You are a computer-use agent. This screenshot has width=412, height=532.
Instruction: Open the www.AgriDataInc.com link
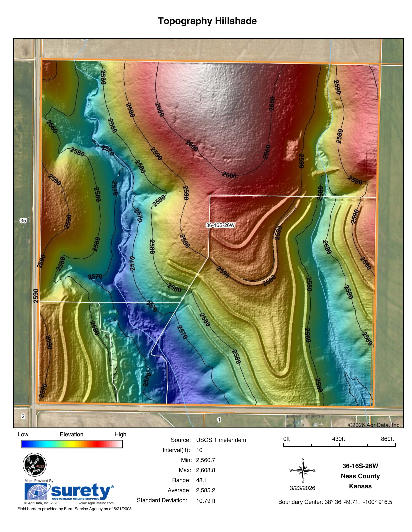tap(96, 503)
